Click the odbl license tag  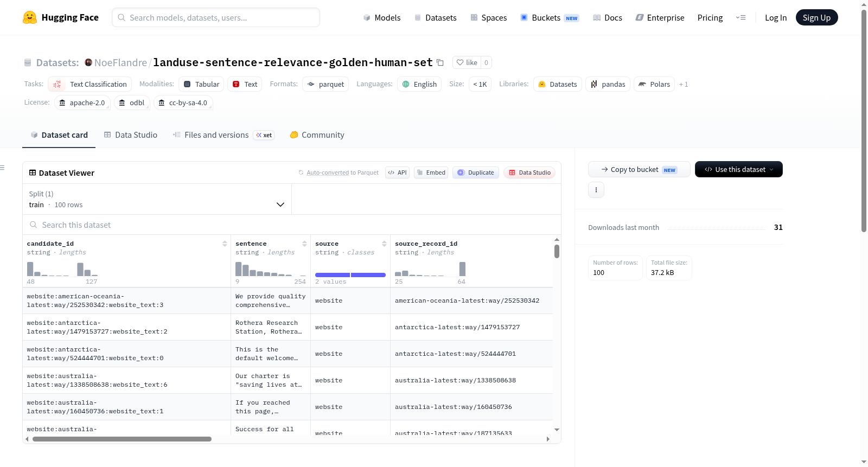pyautogui.click(x=132, y=103)
